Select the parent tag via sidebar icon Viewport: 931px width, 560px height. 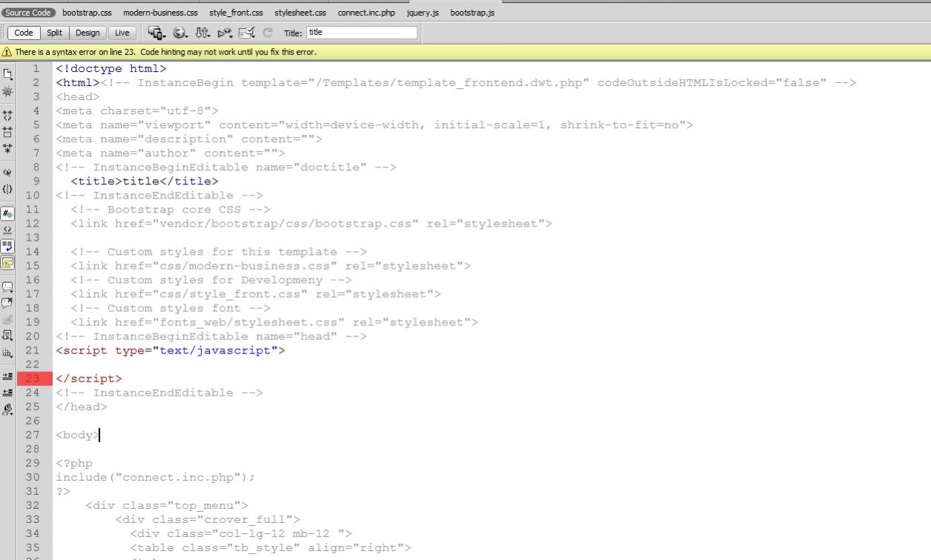pos(7,173)
